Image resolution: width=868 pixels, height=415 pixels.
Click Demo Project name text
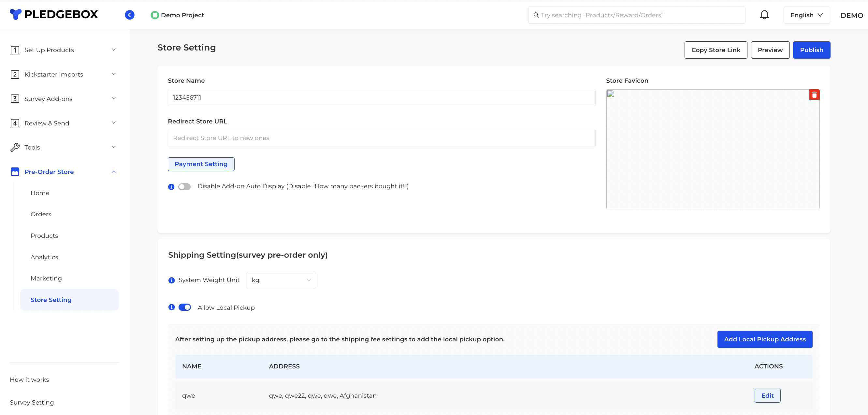coord(182,15)
